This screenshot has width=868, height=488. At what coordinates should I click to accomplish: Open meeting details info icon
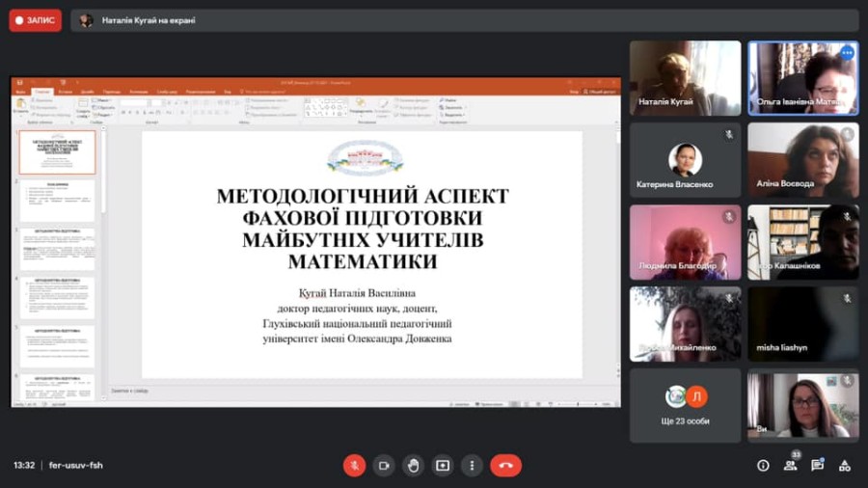point(763,466)
